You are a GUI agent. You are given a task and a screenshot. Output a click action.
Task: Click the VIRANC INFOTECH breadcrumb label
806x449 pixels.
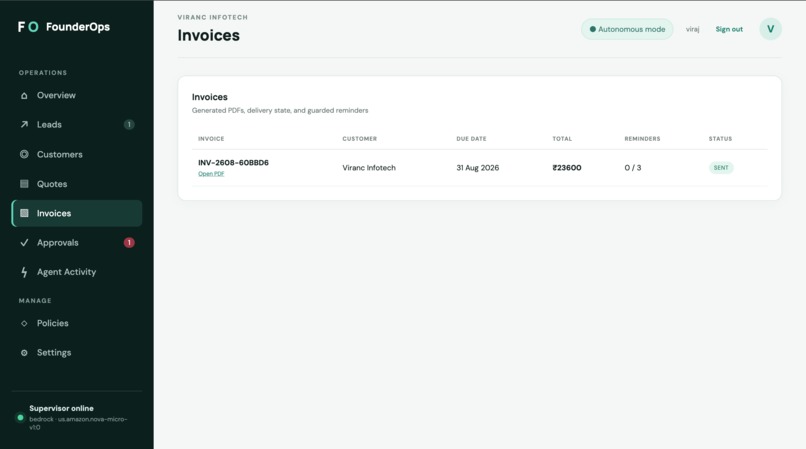tap(213, 17)
